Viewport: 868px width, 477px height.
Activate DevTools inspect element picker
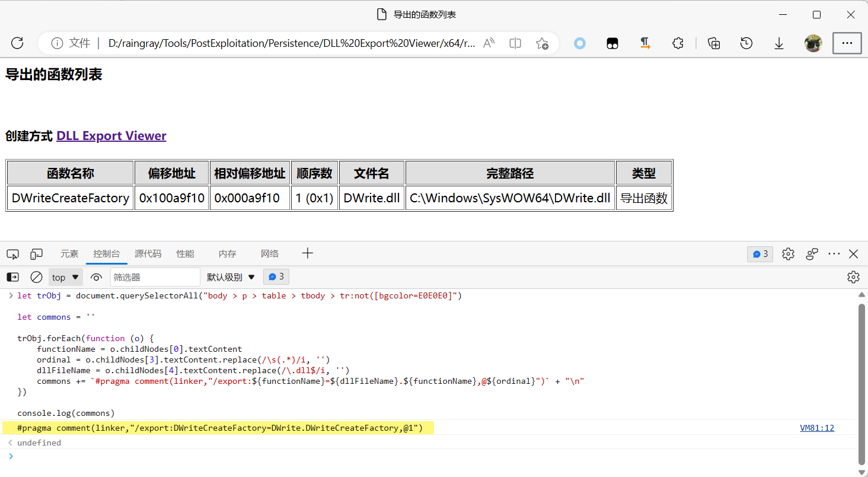point(13,254)
